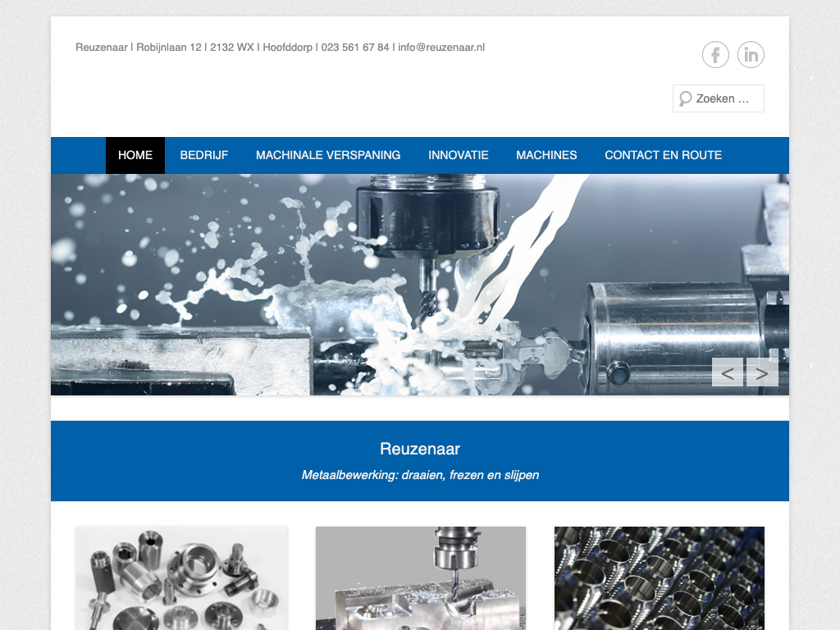
Task: Open thumbnail of assorted turned metal parts
Action: [x=181, y=578]
